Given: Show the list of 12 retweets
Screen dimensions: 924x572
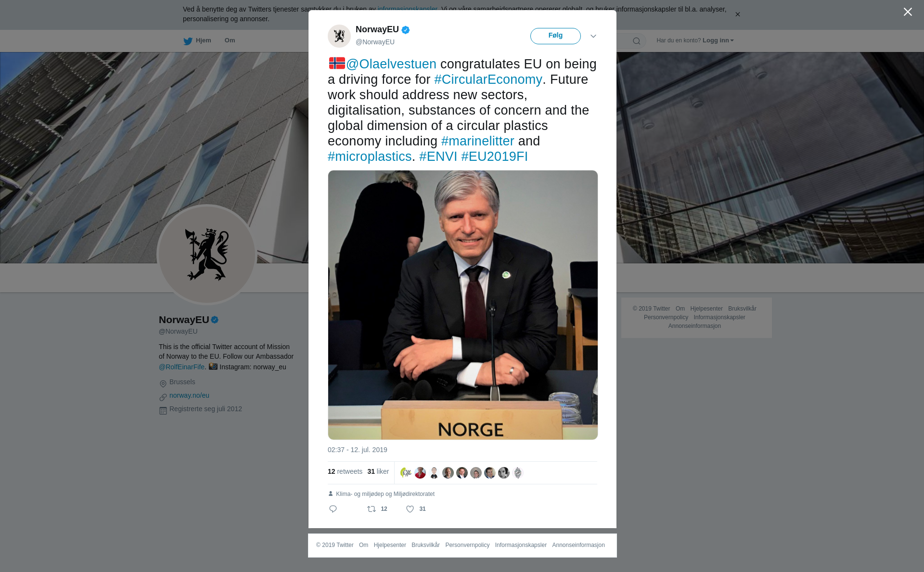Looking at the screenshot, I should pos(345,471).
